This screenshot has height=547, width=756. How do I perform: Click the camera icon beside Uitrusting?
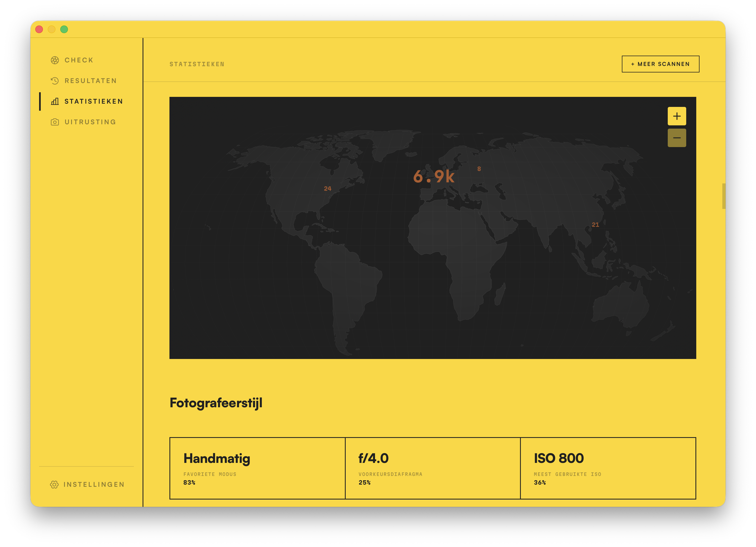[55, 122]
